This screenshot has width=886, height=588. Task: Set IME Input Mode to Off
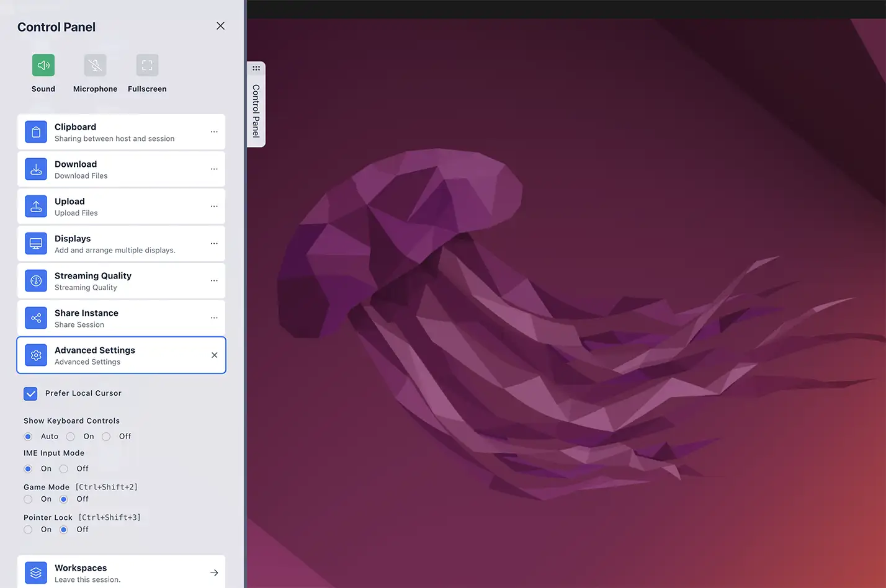point(63,468)
